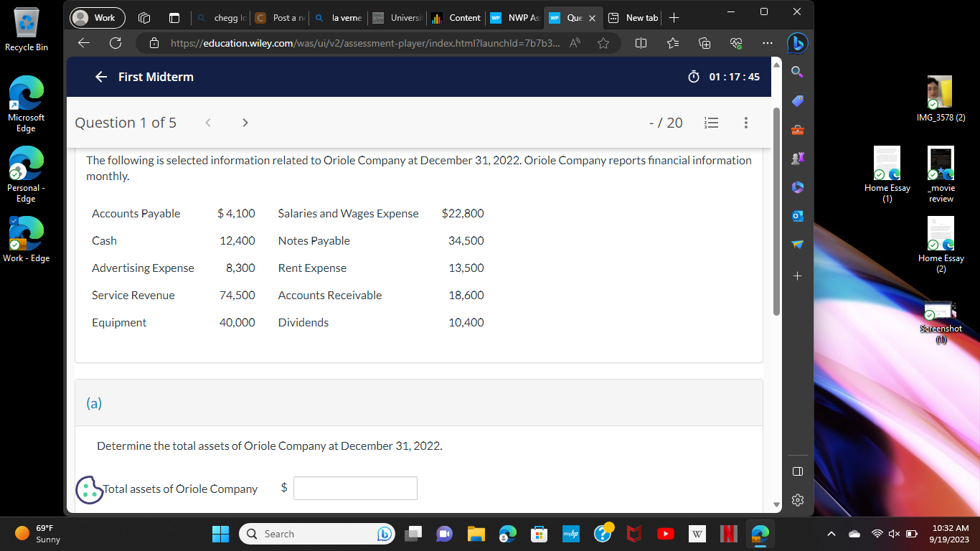Click Total assets of Oriole Company input
The width and height of the screenshot is (980, 551).
point(355,488)
